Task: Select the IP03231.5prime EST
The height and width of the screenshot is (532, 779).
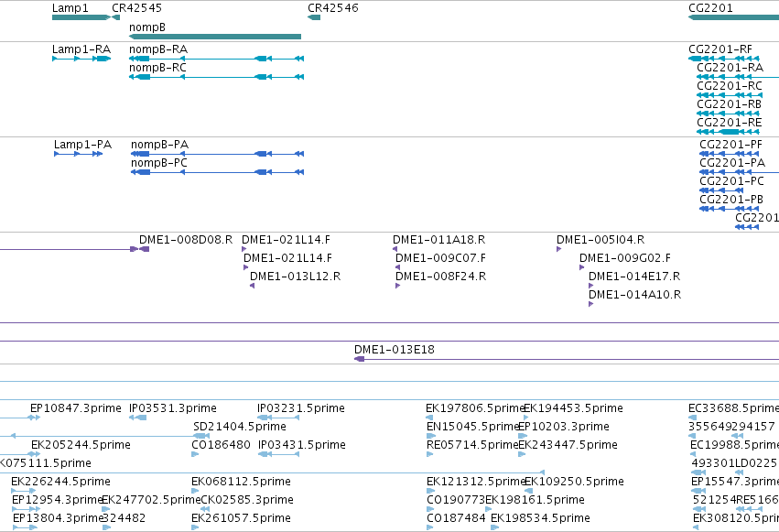Action: pyautogui.click(x=301, y=408)
